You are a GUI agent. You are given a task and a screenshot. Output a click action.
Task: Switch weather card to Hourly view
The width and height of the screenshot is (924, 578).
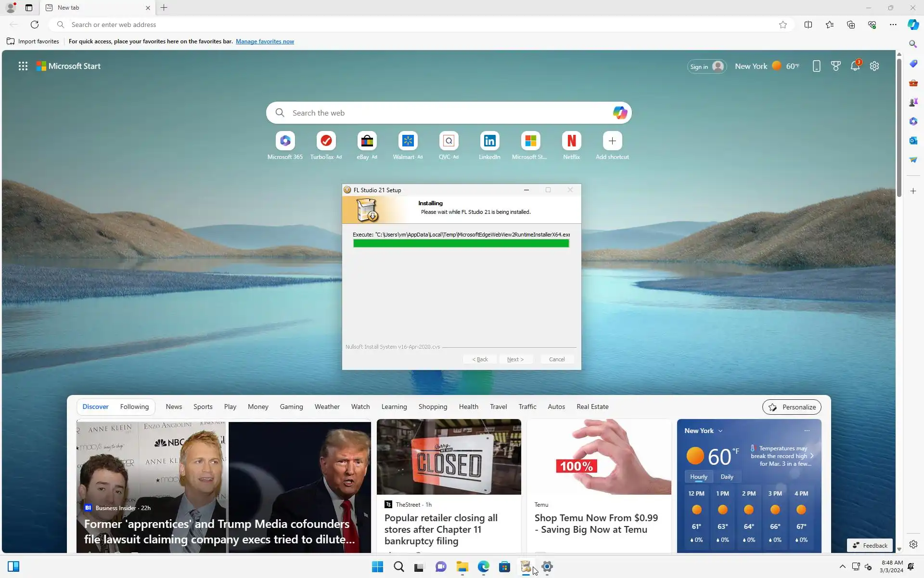pos(698,477)
